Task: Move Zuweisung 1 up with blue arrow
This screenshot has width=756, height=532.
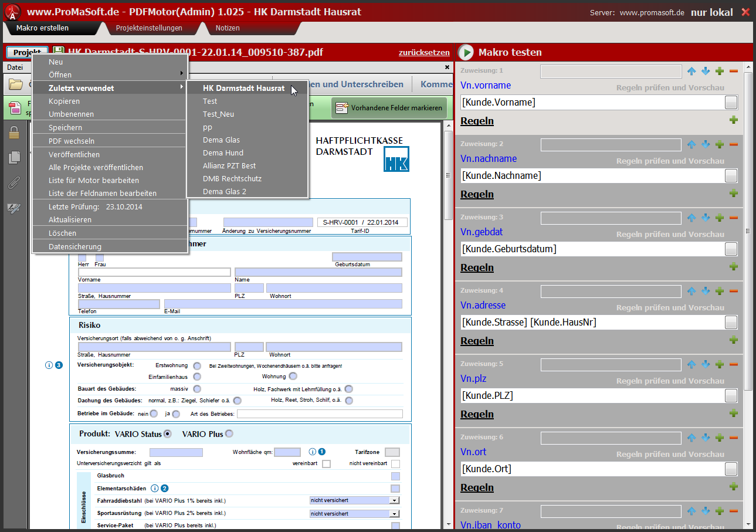Action: [x=691, y=71]
